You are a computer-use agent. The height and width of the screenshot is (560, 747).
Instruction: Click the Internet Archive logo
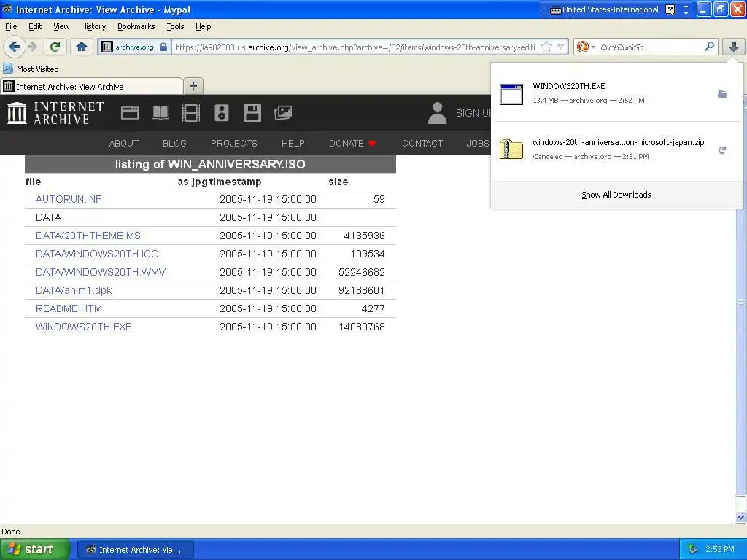click(x=55, y=113)
